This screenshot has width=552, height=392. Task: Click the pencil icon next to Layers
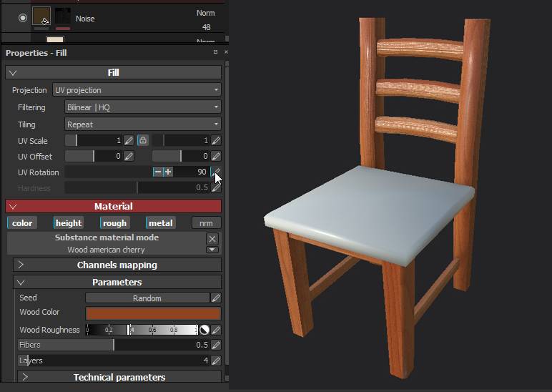point(216,361)
